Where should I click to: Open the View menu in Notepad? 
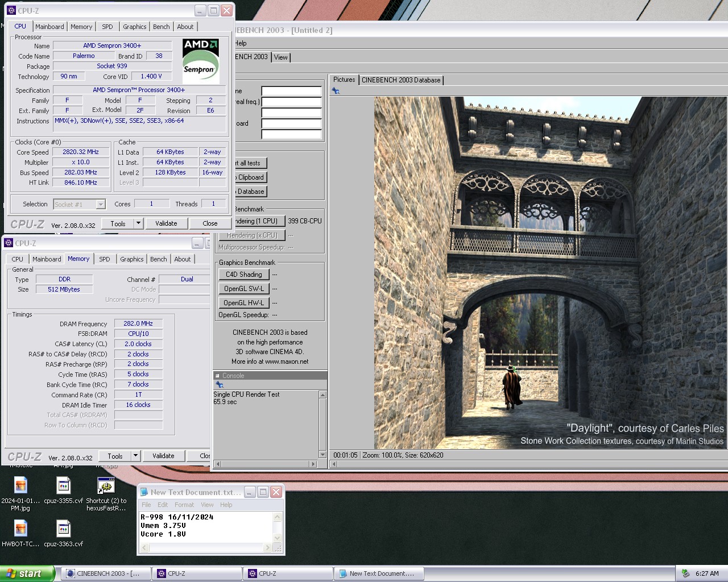tap(207, 505)
